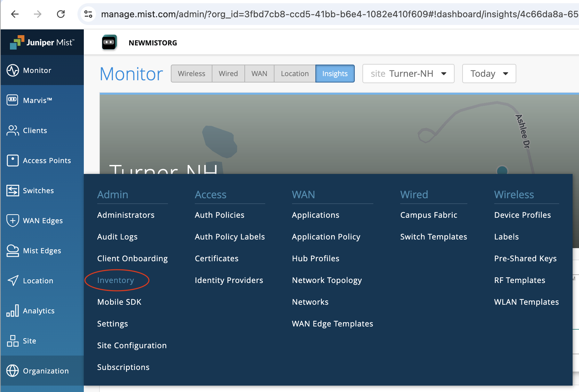Click the Monitor label in sidebar
Viewport: 579px width, 392px height.
[37, 70]
